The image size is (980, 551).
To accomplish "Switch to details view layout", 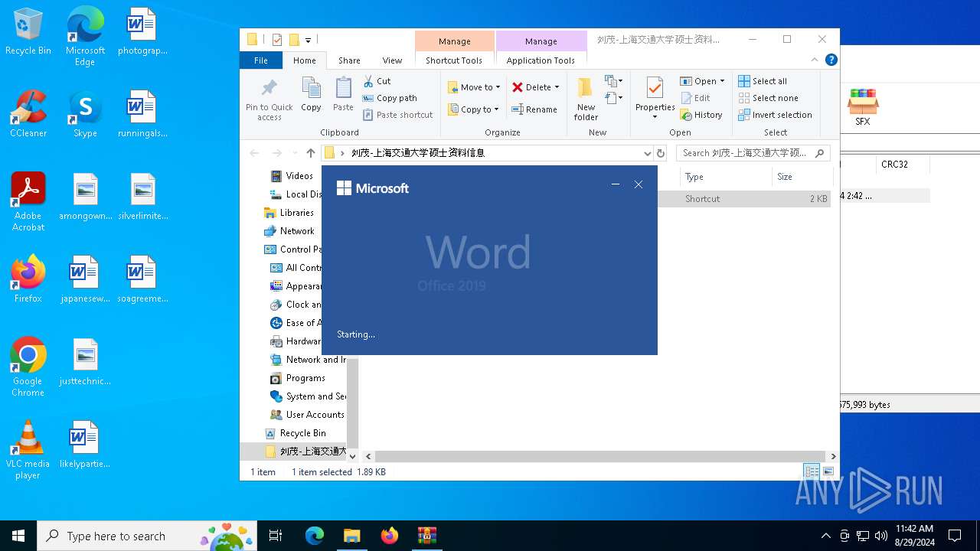I will pos(812,471).
